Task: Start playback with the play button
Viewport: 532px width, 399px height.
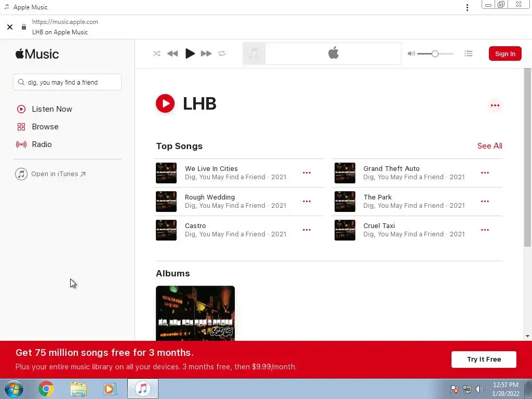Action: click(x=190, y=54)
